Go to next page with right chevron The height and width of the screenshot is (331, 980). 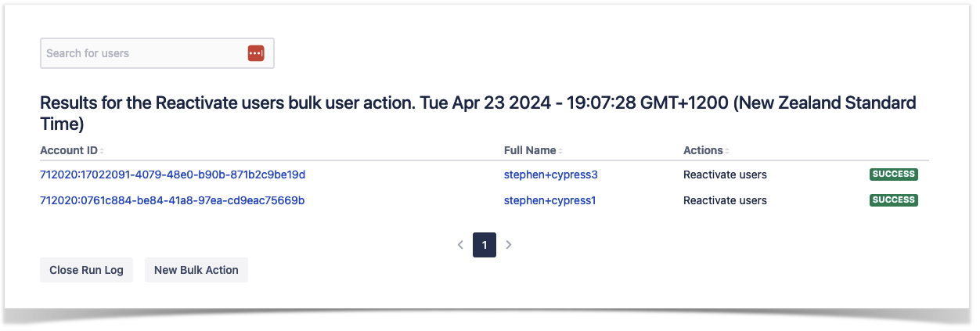pyautogui.click(x=509, y=245)
